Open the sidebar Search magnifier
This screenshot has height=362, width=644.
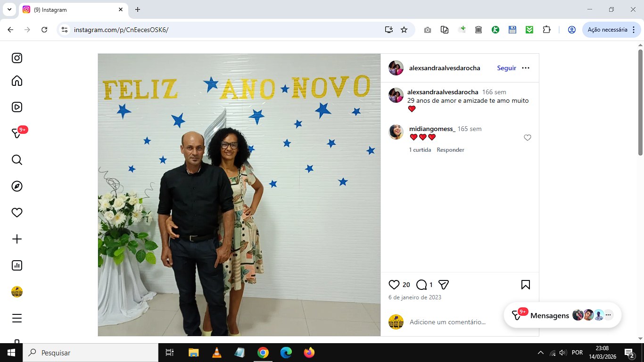(17, 160)
